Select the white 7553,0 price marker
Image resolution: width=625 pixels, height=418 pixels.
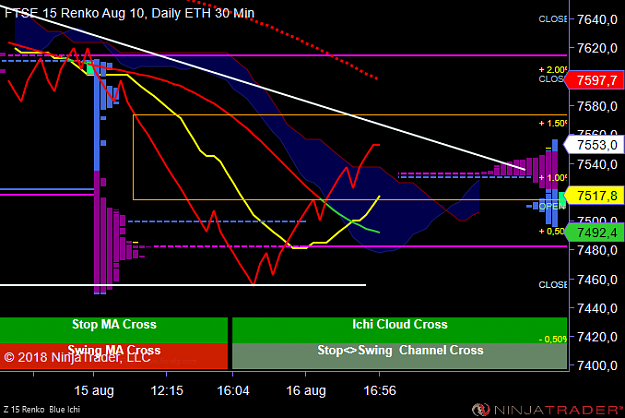point(594,145)
